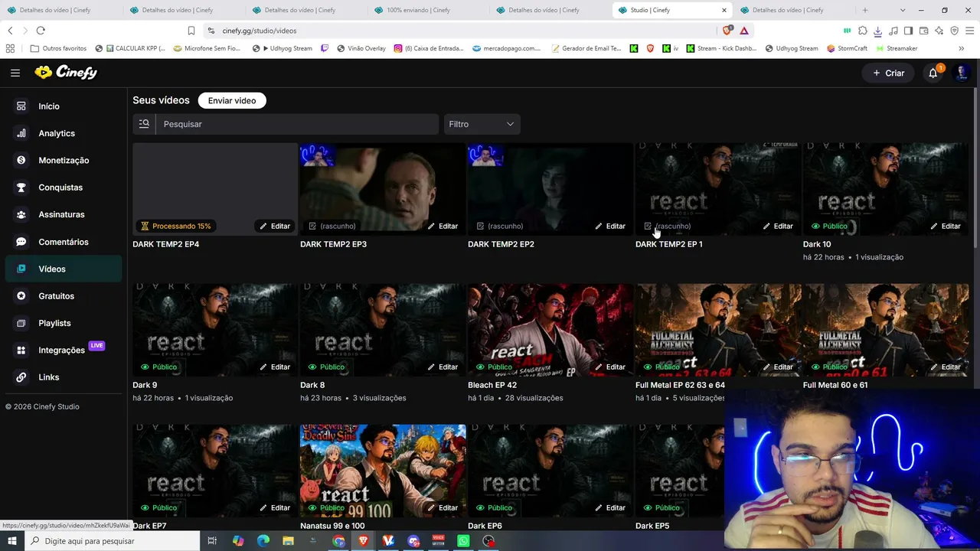Click the search list icon beside Pesquisar
Viewport: 980px width, 551px height.
[x=144, y=124]
